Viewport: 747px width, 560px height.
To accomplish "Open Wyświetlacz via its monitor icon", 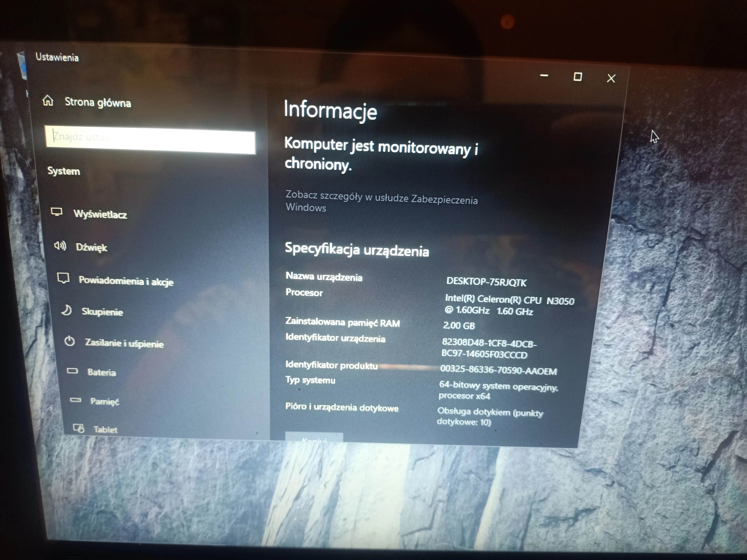I will (x=57, y=212).
